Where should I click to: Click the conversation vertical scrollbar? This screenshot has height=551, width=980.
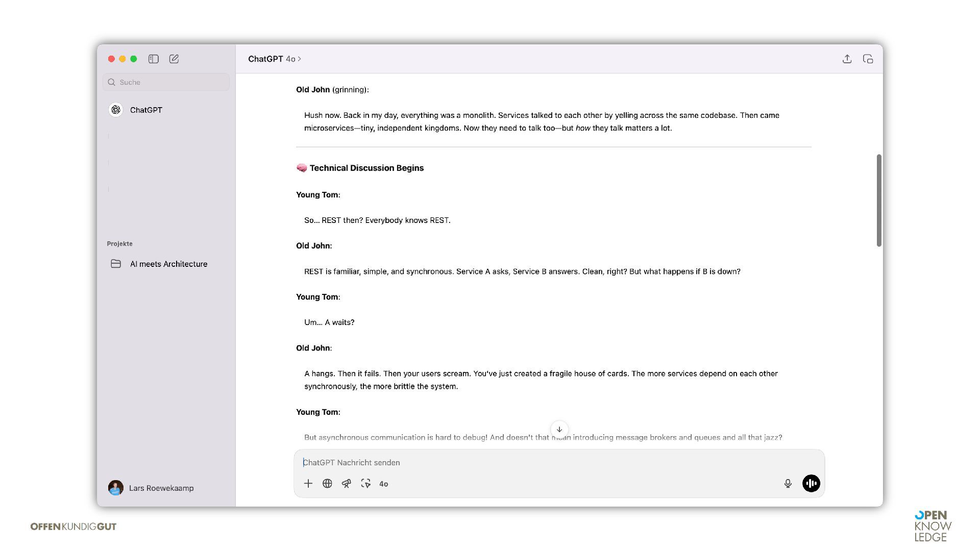tap(879, 201)
